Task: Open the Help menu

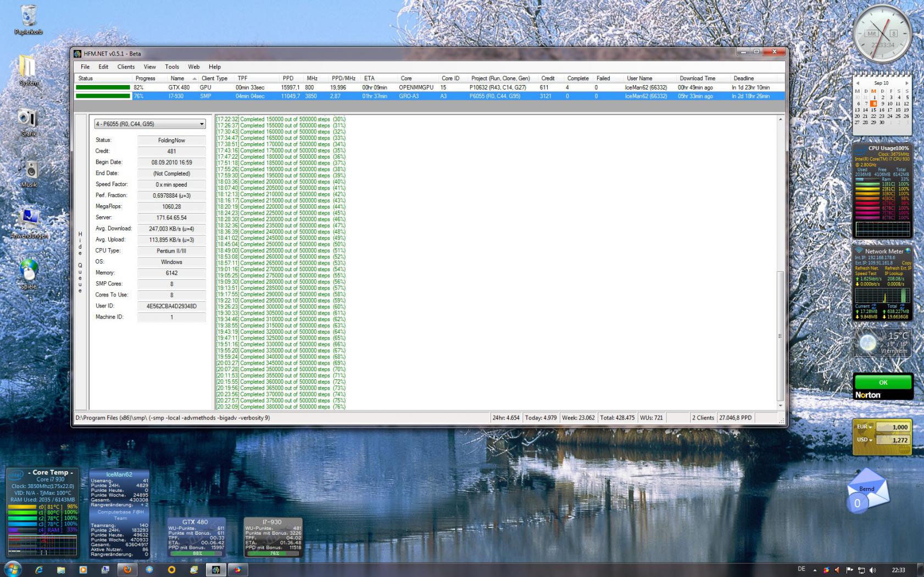Action: tap(215, 66)
